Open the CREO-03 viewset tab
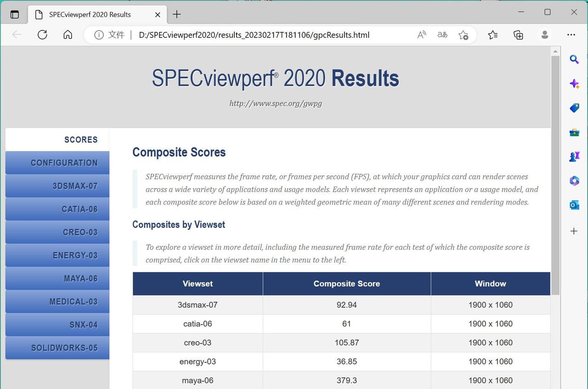Screen dimensions: 588x389 coord(57,232)
